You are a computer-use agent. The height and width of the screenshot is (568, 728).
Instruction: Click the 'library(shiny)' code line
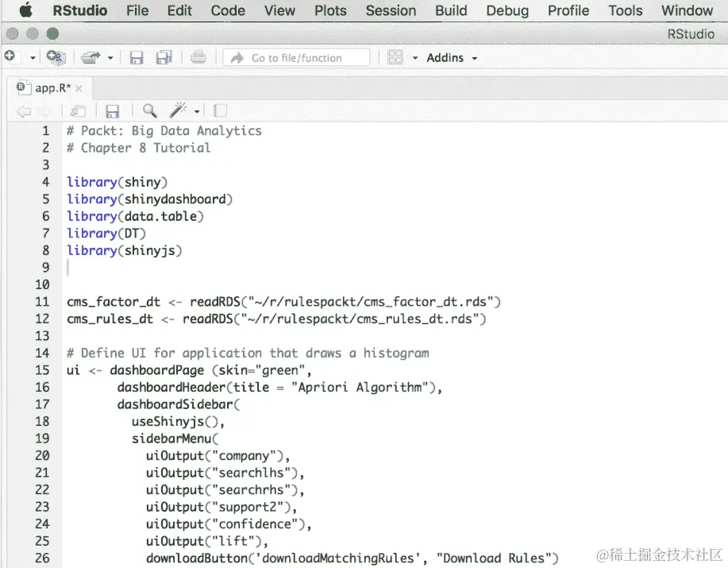(x=117, y=182)
